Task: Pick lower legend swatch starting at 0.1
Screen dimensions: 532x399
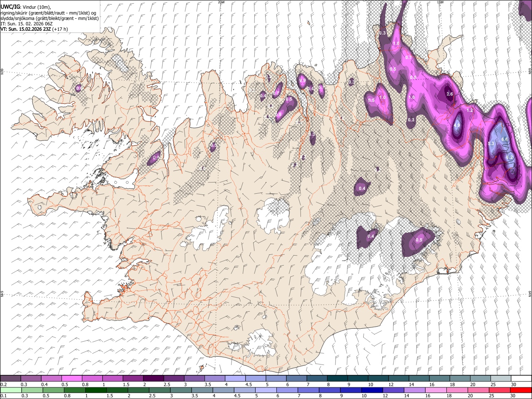Action: 11,390
